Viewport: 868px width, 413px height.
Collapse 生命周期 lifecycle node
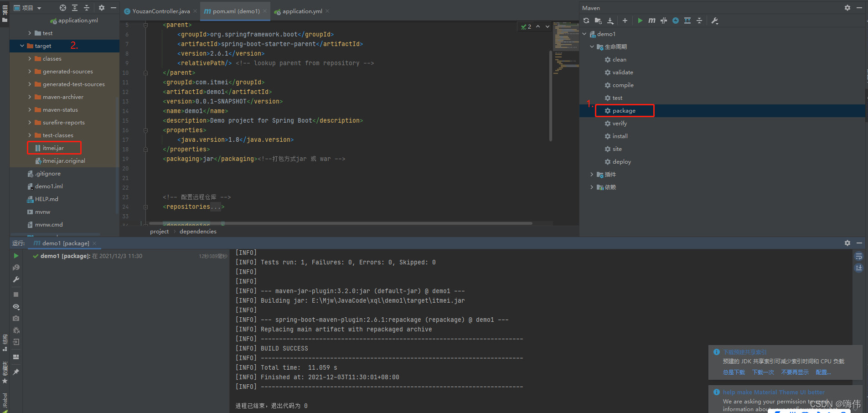(x=592, y=46)
